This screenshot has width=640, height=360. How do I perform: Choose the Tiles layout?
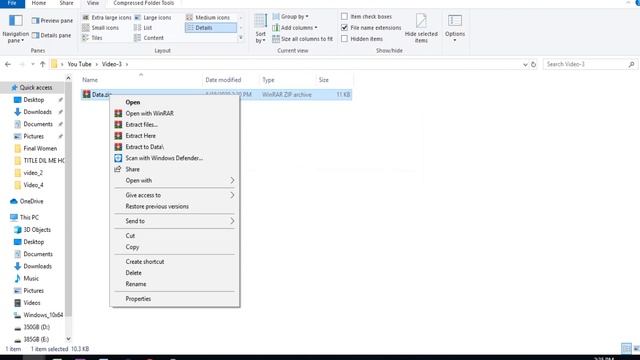92,38
